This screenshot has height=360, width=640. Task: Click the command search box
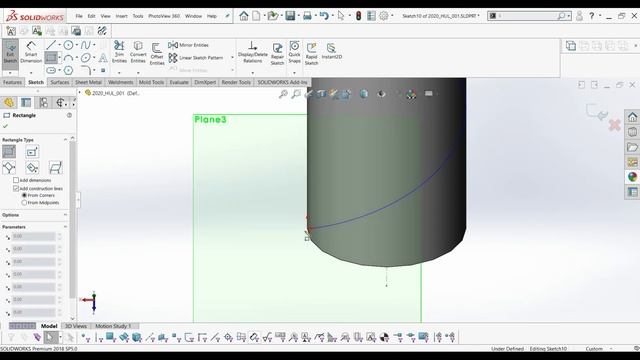(527, 16)
